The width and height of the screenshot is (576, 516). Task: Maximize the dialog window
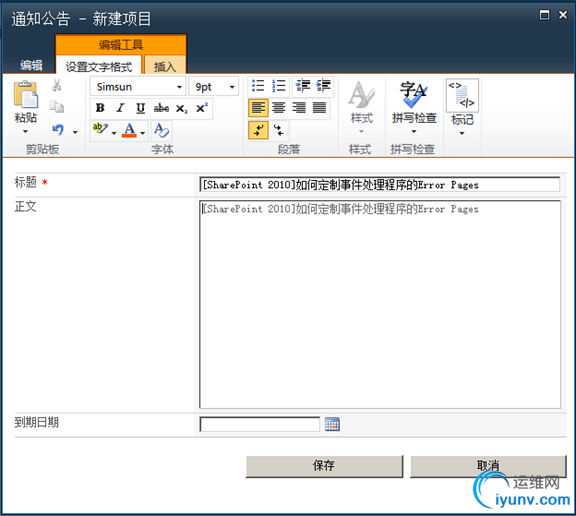pos(544,15)
